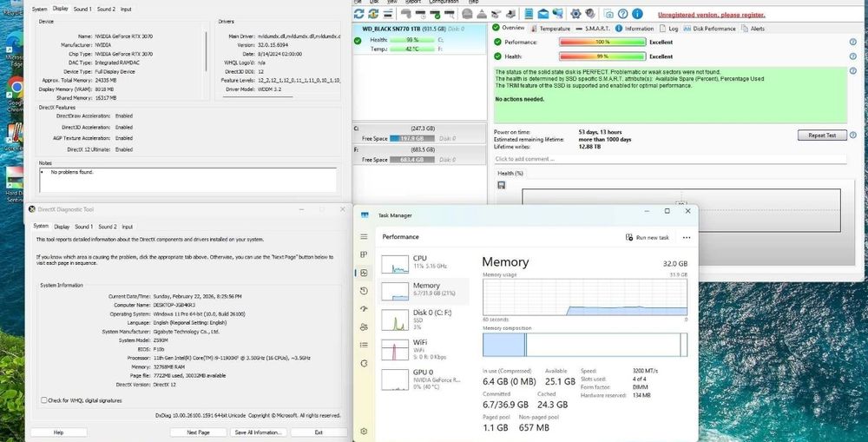The image size is (868, 442).
Task: Select the F: drive free space panel
Action: tap(419, 155)
